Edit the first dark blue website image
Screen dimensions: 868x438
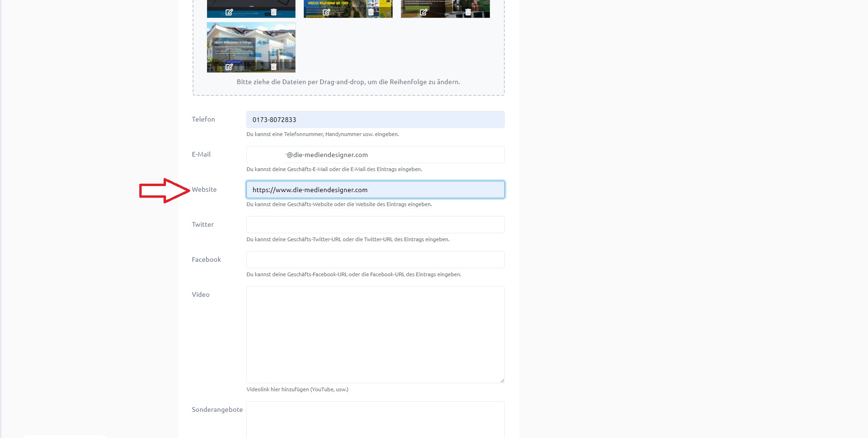229,12
